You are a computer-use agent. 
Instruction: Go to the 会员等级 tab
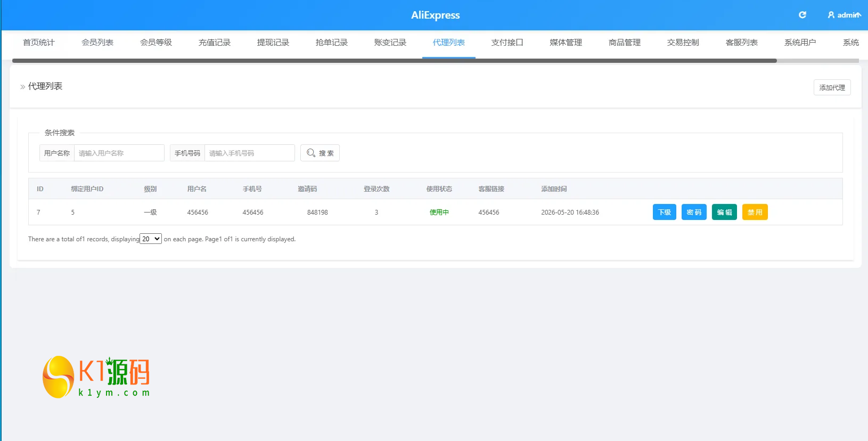coord(156,43)
